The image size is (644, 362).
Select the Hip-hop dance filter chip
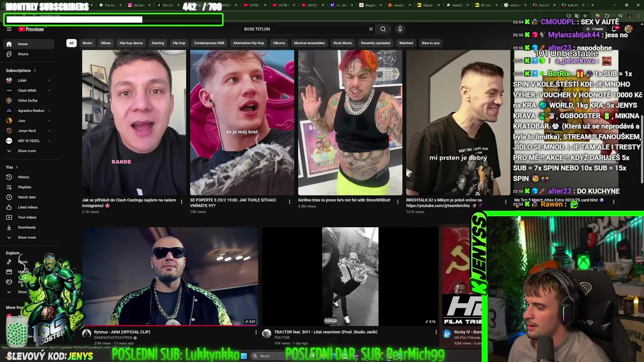131,43
